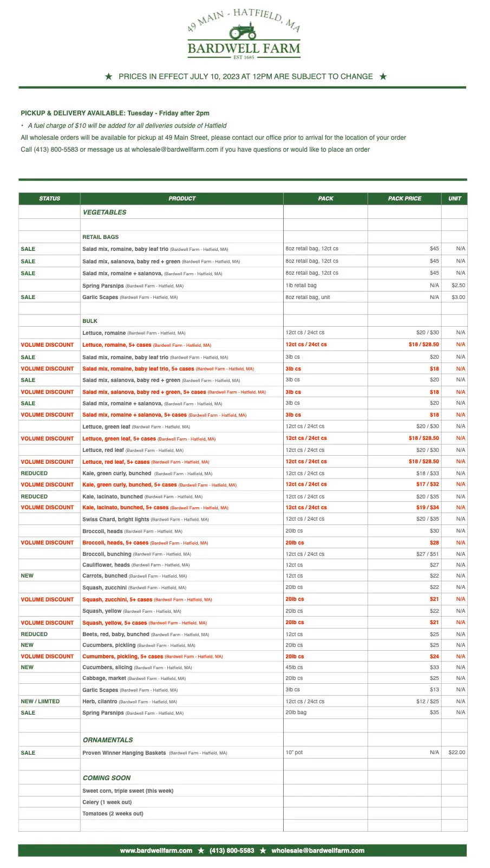Select the '$17 / $32' price
Image resolution: width=490 pixels, height=868 pixels.
click(428, 484)
